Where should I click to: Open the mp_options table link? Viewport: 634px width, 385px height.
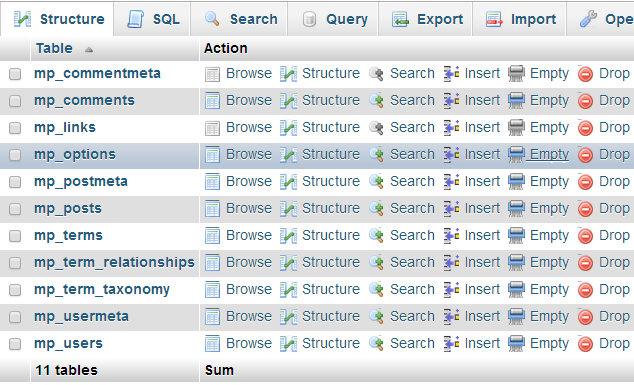point(75,154)
